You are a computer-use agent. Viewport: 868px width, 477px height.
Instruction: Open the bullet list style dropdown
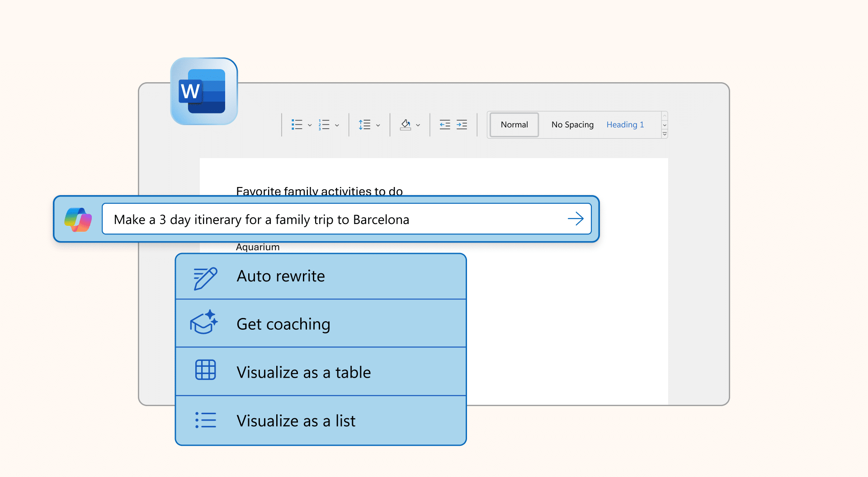(x=310, y=125)
